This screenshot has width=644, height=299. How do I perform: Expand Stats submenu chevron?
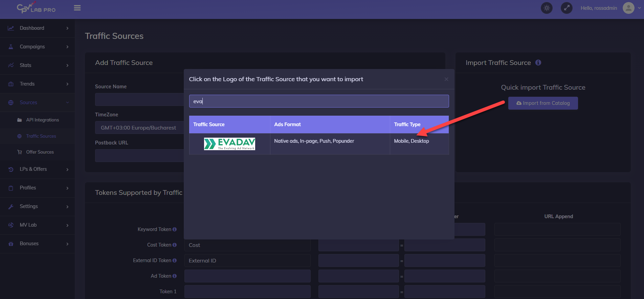click(x=67, y=65)
